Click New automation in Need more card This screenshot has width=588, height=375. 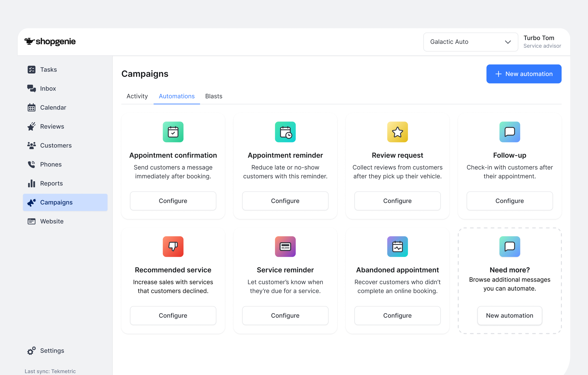click(x=509, y=316)
